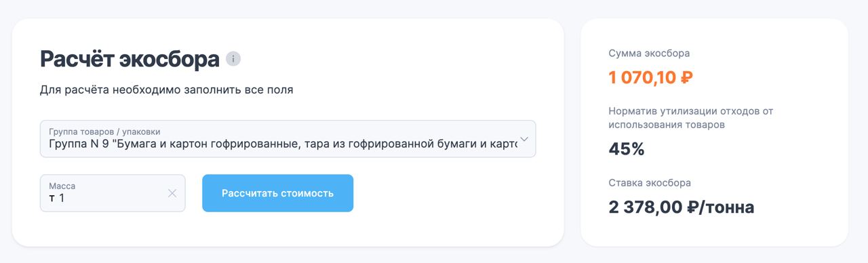Click the Ставка экосбора label
Image resolution: width=868 pixels, height=263 pixels.
(650, 183)
